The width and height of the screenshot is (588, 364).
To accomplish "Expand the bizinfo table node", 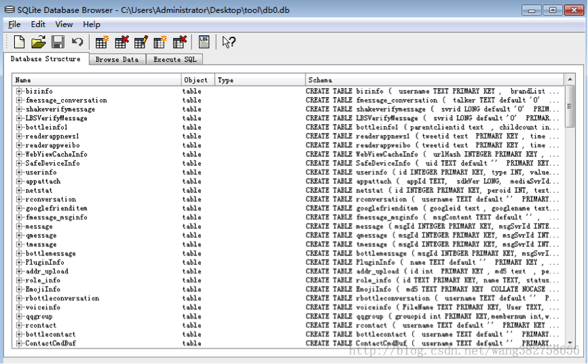I will (x=19, y=91).
